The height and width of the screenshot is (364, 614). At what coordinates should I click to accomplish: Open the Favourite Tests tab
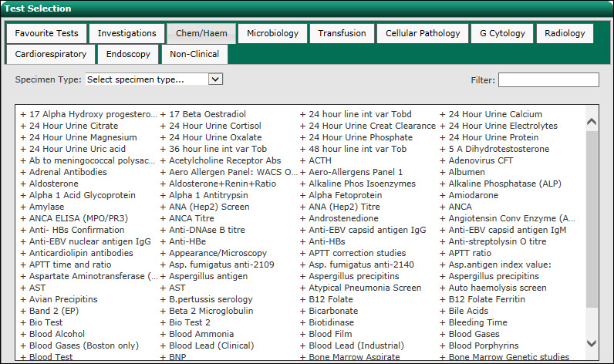coord(46,33)
